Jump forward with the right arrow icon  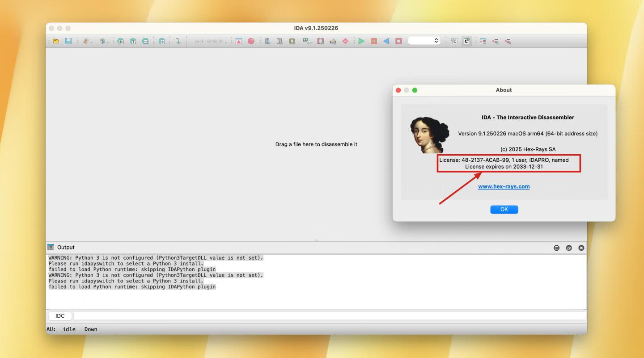coord(103,41)
